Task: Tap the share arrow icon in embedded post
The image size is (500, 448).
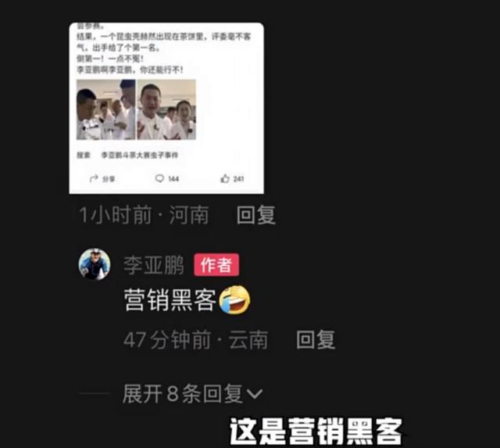Action: 94,178
